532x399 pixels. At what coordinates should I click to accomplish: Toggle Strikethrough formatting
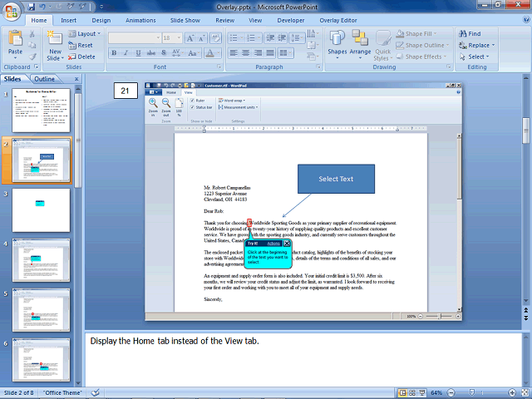point(151,53)
